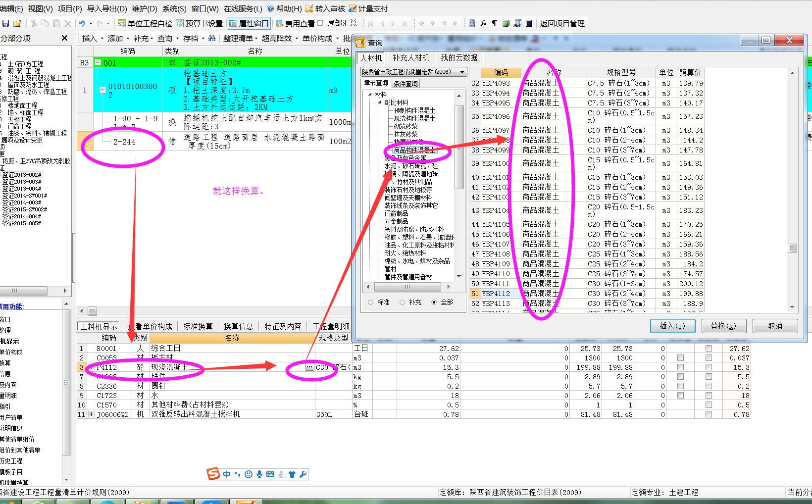This screenshot has height=504, width=812.
Task: Switch to 标准换算 tab
Action: coord(198,326)
